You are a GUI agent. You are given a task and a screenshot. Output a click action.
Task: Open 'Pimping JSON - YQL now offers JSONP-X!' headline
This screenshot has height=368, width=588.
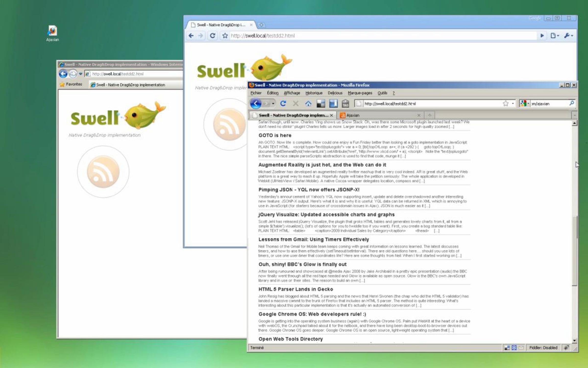(x=309, y=190)
